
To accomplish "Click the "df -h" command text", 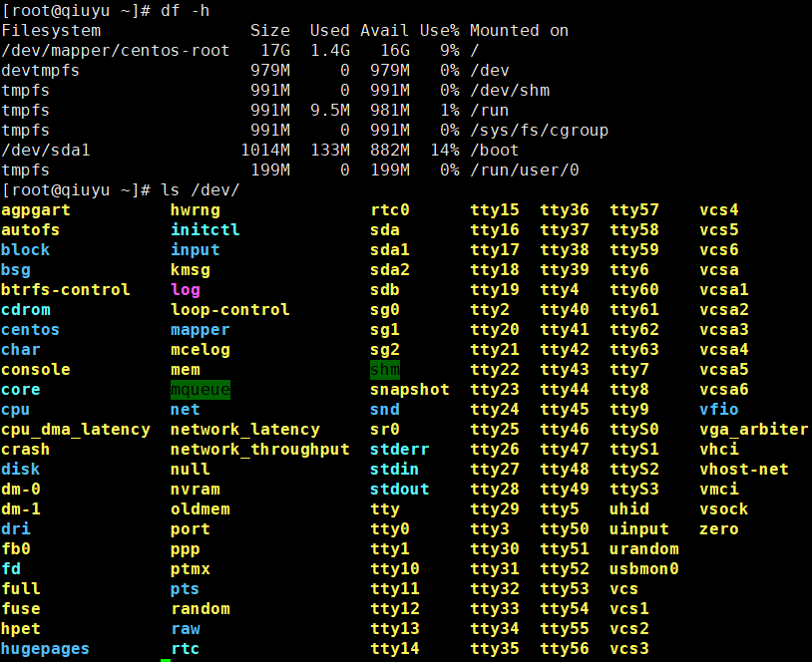I will (x=185, y=10).
